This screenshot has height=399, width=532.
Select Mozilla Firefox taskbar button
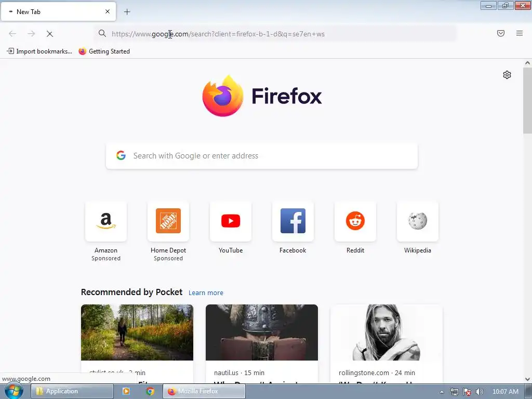coord(204,391)
